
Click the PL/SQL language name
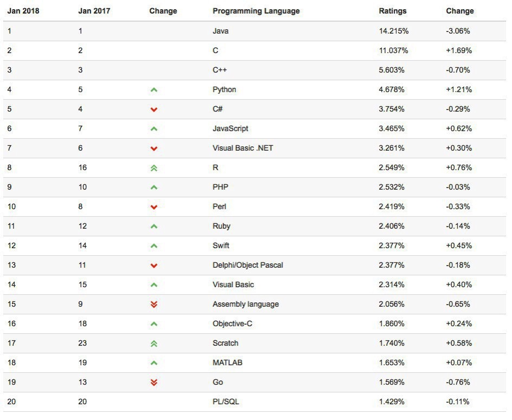pos(226,402)
